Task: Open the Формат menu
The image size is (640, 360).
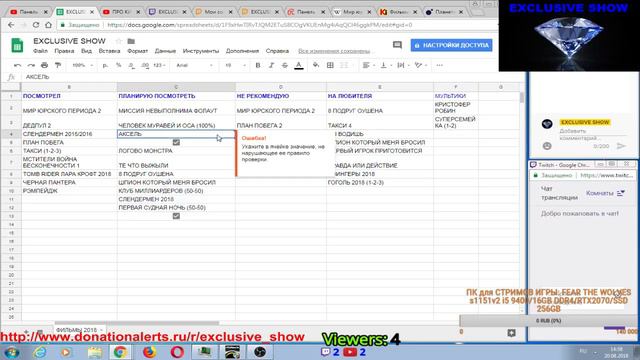Action: coord(138,51)
